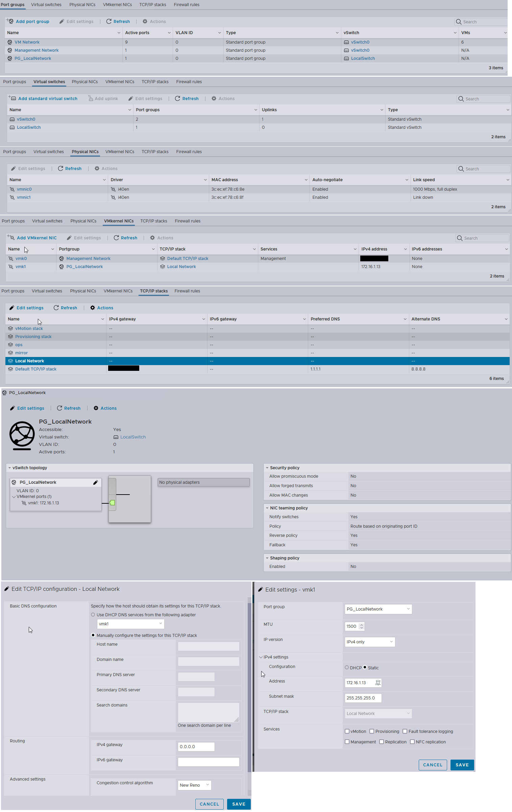Screen dimensions: 512x812
Task: Collapse the VMkernel ports (1) tree node
Action: coord(14,497)
